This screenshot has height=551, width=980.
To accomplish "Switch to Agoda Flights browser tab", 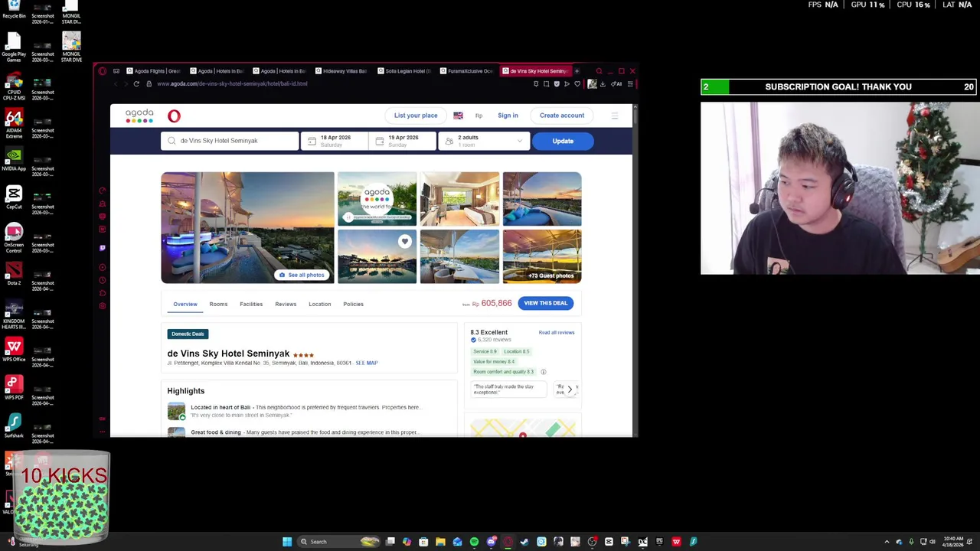I will click(x=154, y=71).
